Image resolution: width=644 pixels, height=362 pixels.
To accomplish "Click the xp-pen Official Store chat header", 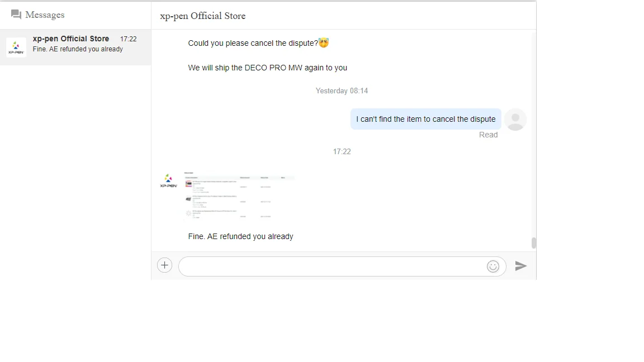I will click(x=203, y=16).
